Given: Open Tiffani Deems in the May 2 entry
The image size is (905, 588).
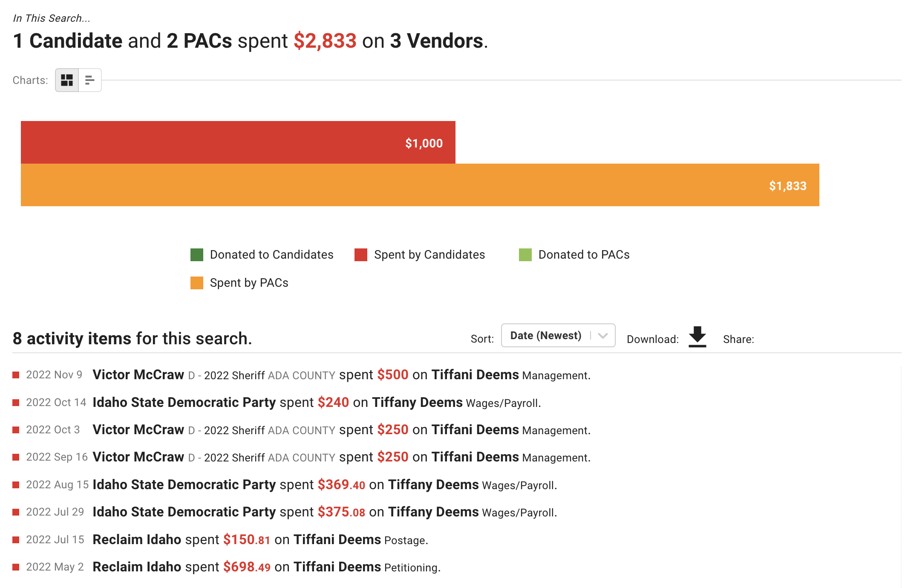Looking at the screenshot, I should coord(337,567).
